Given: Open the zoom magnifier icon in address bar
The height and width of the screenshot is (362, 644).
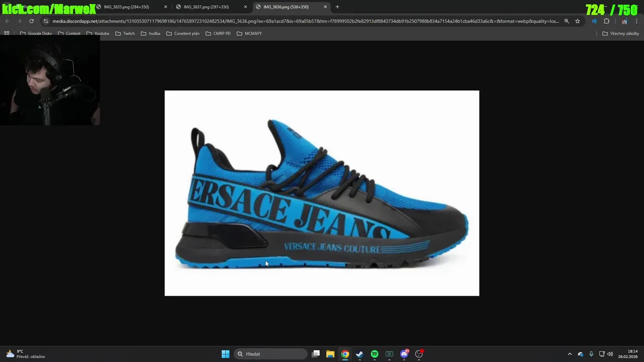Looking at the screenshot, I should click(567, 21).
